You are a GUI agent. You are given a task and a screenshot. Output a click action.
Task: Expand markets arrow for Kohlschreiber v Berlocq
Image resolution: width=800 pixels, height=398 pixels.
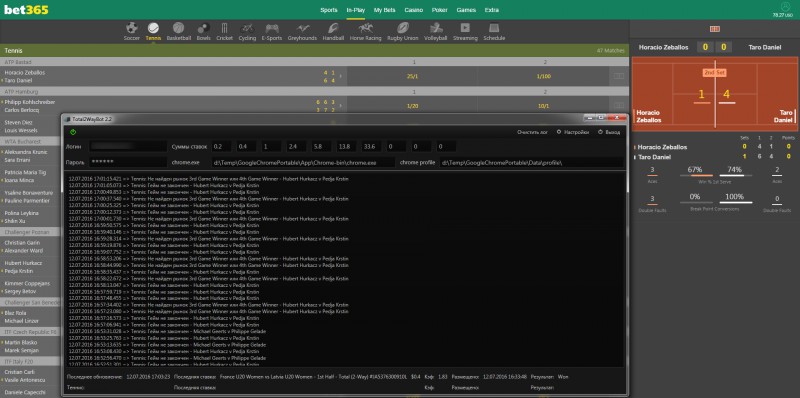tap(341, 106)
